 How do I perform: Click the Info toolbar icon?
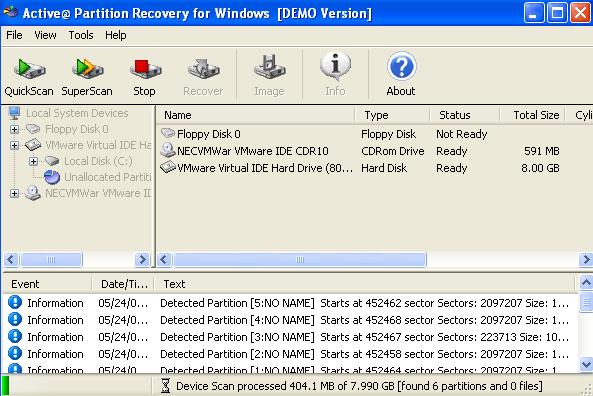coord(335,67)
